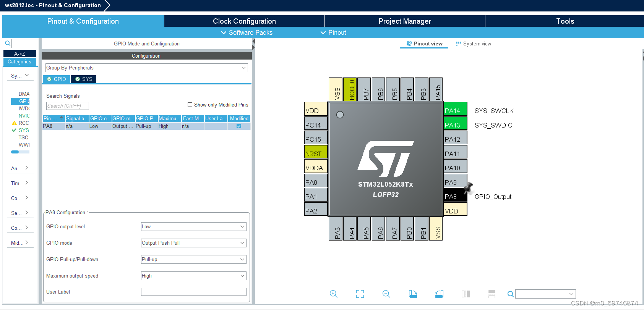Click the rotate counterclockwise chip icon

click(439, 294)
